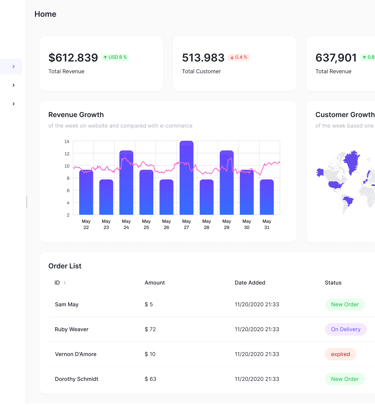Select the May 31 bar in chart
This screenshot has width=375, height=405.
(x=267, y=197)
